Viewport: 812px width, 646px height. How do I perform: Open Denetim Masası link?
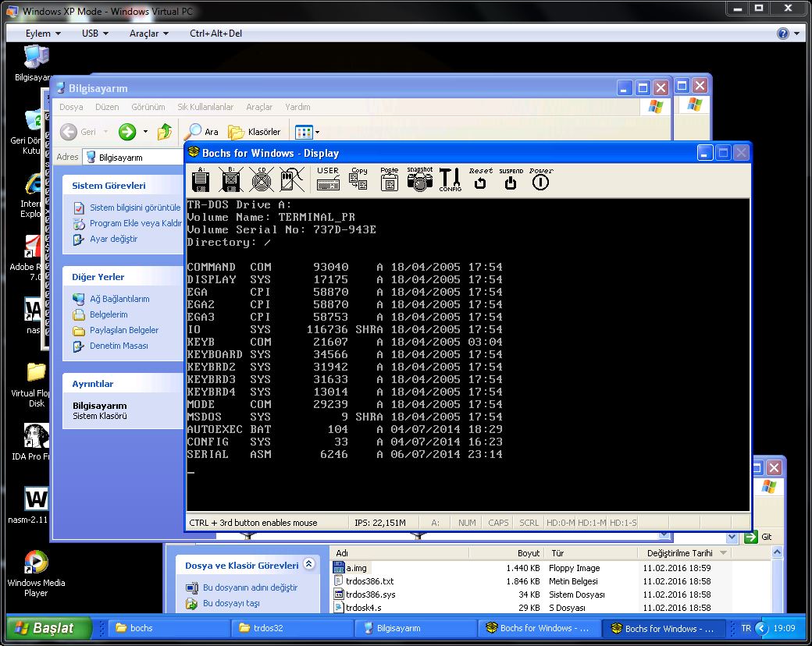pyautogui.click(x=119, y=346)
